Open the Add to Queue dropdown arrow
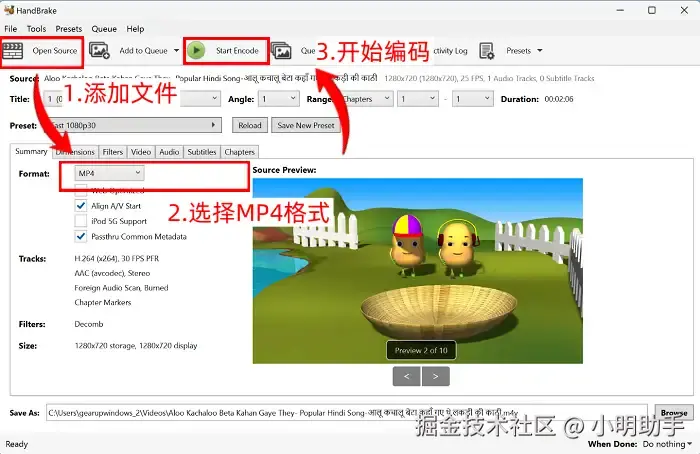This screenshot has height=454, width=700. 176,50
